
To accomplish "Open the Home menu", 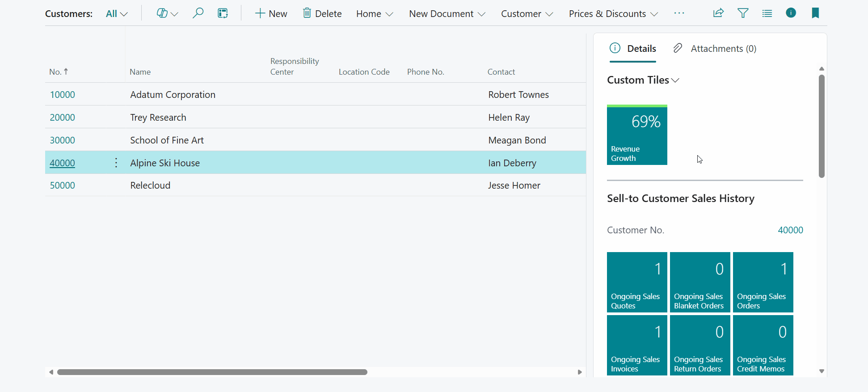I will [374, 14].
